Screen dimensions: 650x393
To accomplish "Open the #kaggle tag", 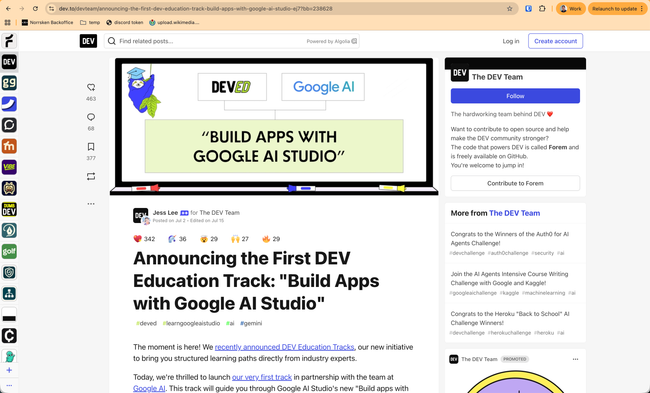I will click(509, 293).
